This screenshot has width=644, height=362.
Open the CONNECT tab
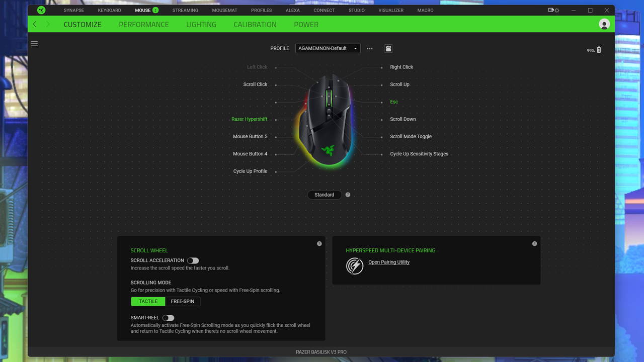coord(324,10)
